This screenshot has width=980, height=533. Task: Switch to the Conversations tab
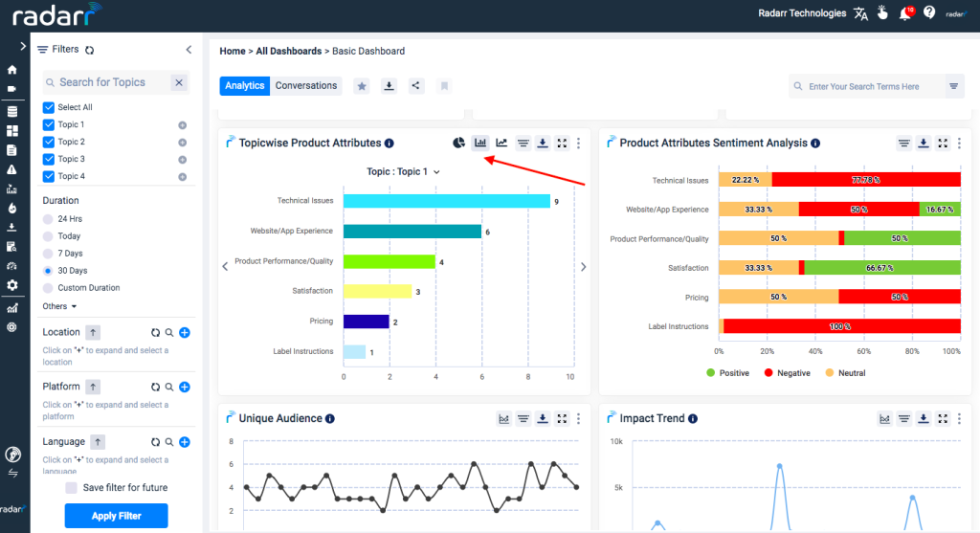[306, 86]
